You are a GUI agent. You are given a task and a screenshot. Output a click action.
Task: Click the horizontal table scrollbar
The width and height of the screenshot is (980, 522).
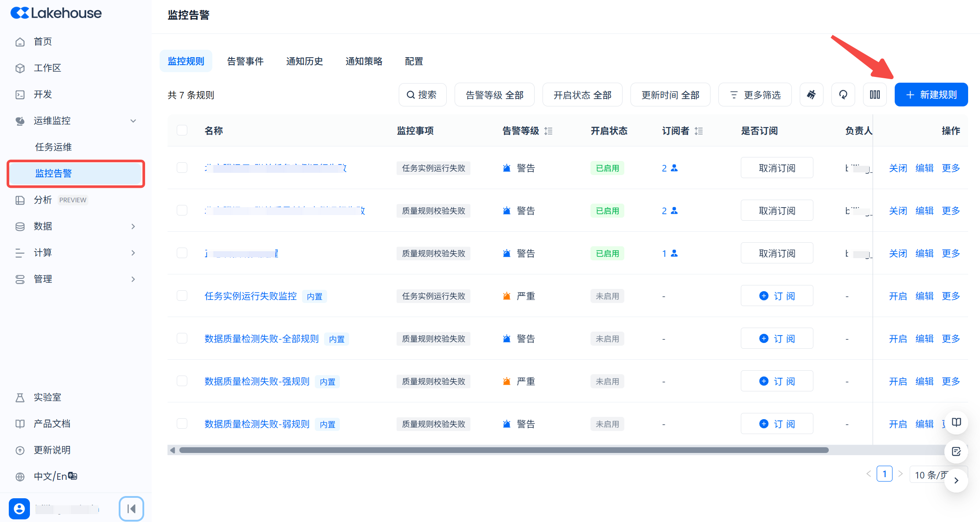pyautogui.click(x=503, y=450)
